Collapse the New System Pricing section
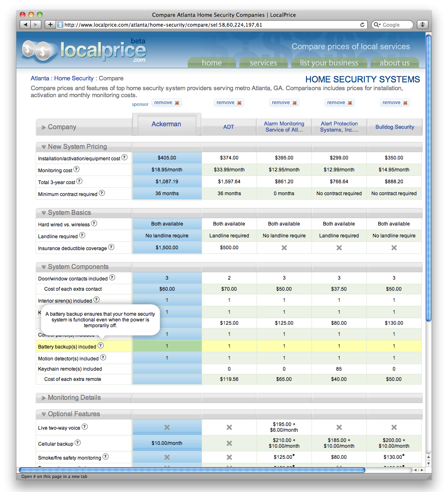 click(x=44, y=147)
